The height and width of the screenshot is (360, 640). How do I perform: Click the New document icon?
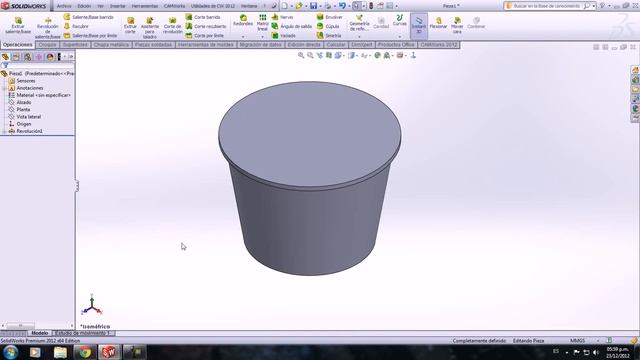coord(284,6)
